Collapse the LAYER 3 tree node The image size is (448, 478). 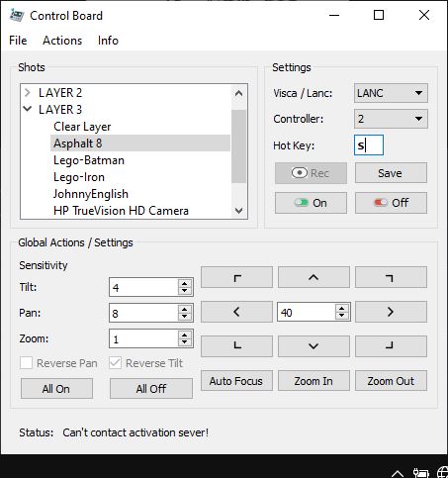click(28, 109)
